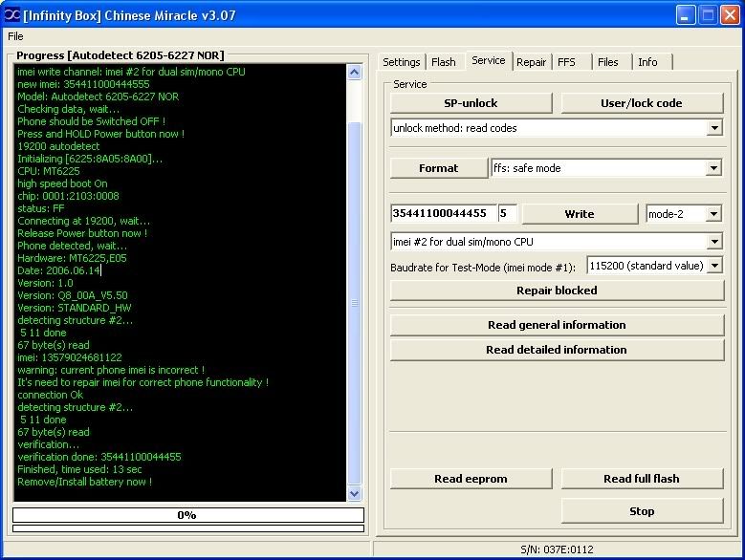Click the Infinity Box title bar icon
745x560 pixels.
(x=11, y=14)
